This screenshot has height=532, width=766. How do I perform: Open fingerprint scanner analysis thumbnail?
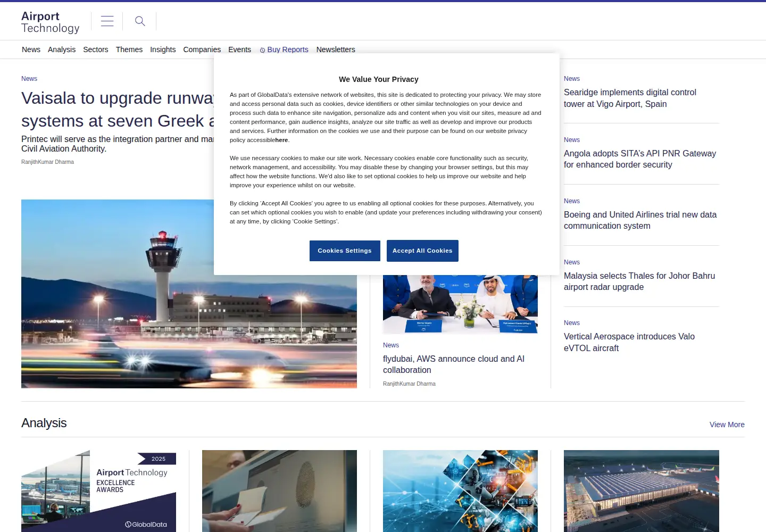pos(279,491)
